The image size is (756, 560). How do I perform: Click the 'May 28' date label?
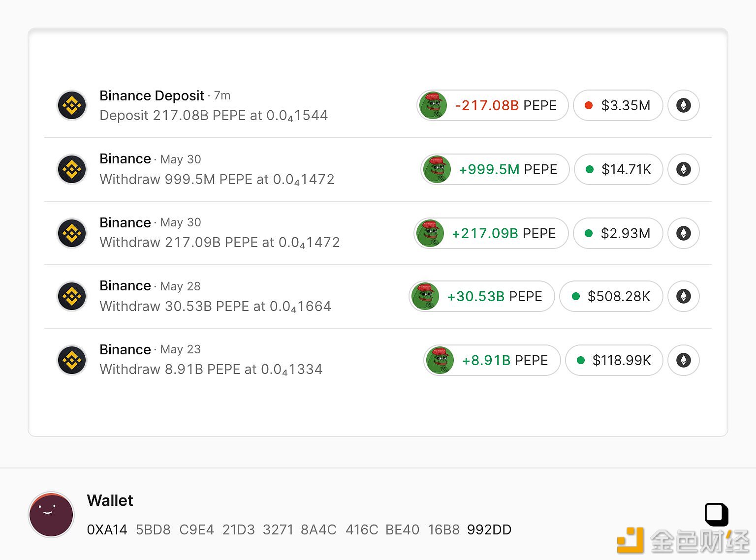point(181,286)
